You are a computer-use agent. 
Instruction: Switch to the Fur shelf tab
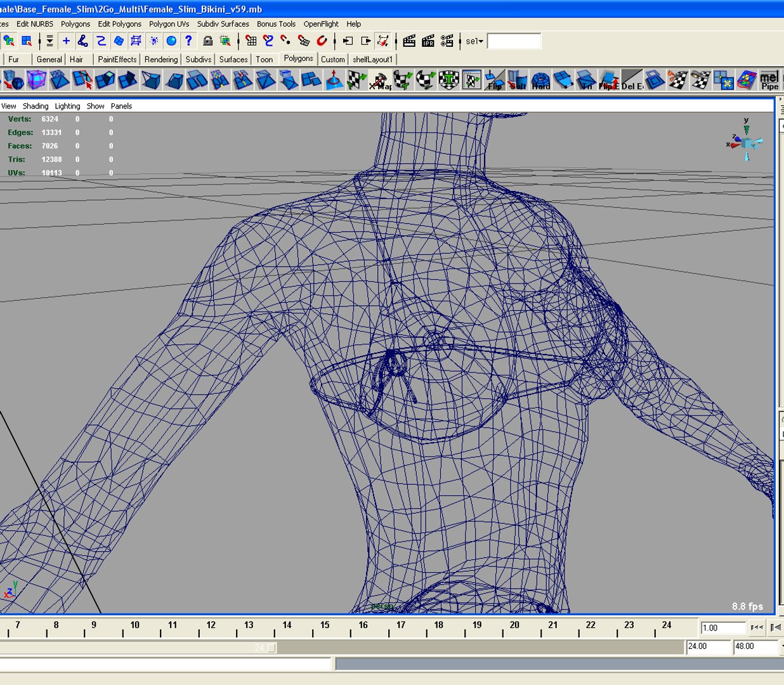[14, 60]
